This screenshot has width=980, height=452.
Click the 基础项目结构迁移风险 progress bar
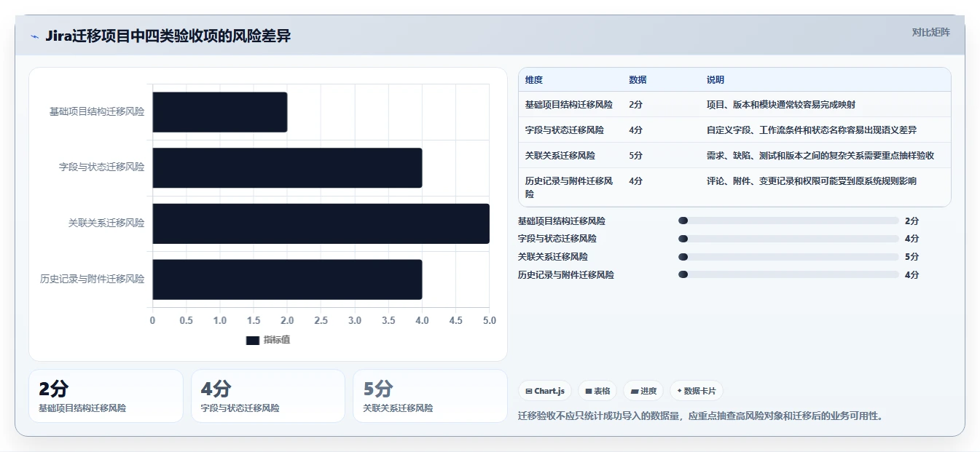[789, 221]
